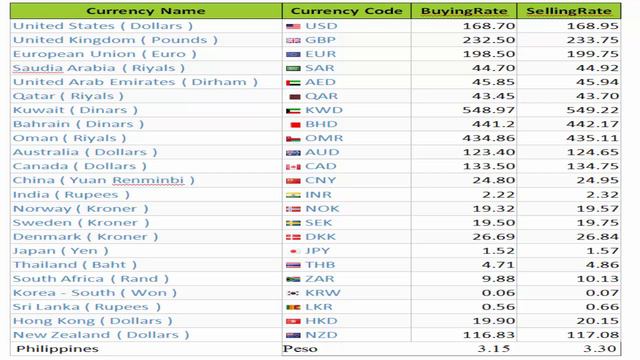Select Philippines selling rate 3.30
Viewport: 640px width, 360px height.
[600, 349]
